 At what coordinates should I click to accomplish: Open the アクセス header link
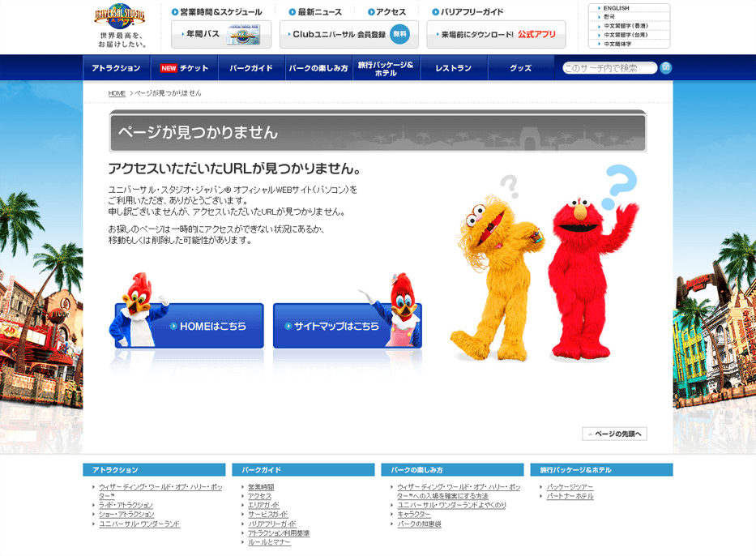[x=387, y=12]
